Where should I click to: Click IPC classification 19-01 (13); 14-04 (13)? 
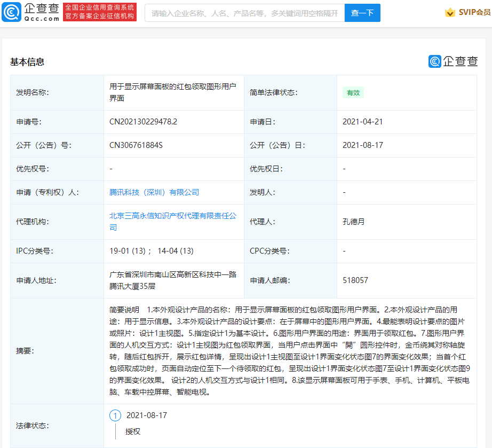tap(151, 251)
